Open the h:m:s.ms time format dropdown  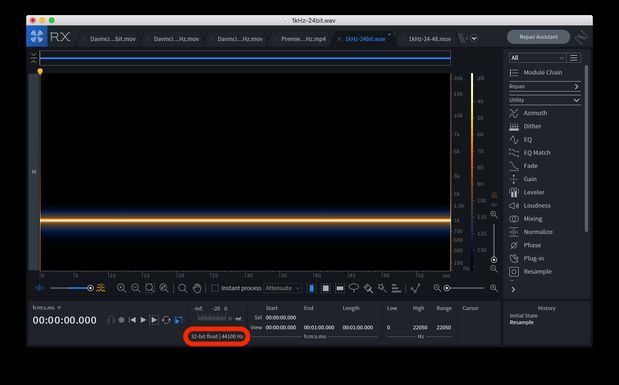coord(47,308)
